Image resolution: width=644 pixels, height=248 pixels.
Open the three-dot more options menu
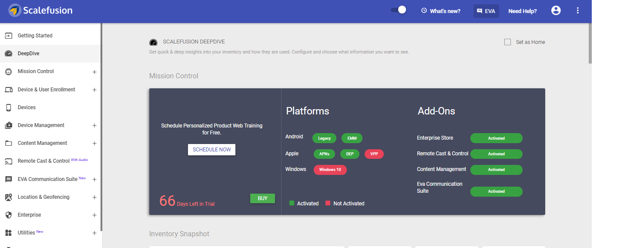click(x=578, y=10)
